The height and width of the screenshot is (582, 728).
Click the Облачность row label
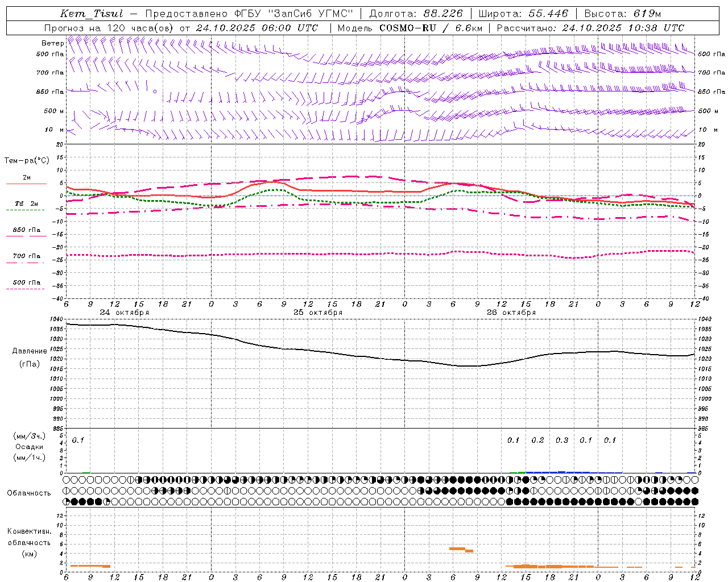(29, 493)
